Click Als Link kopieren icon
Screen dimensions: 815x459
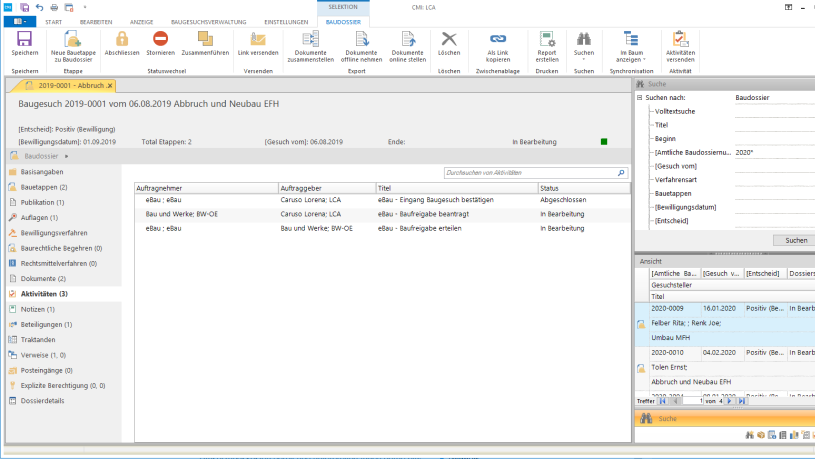(497, 42)
